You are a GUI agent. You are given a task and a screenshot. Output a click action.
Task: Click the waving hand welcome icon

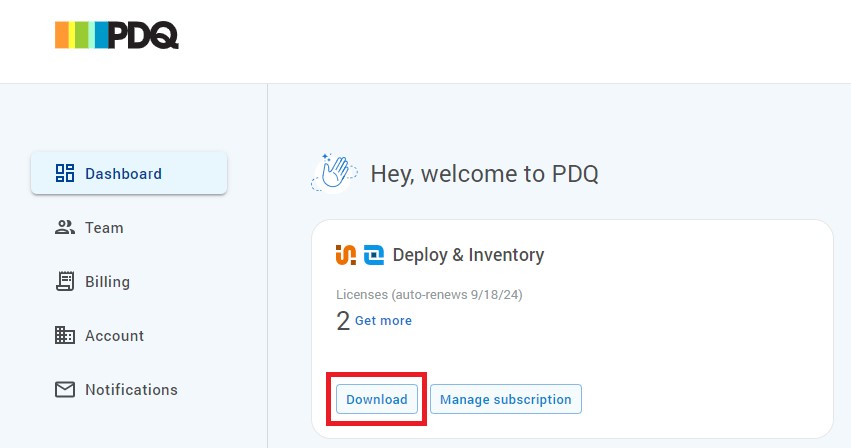[334, 173]
